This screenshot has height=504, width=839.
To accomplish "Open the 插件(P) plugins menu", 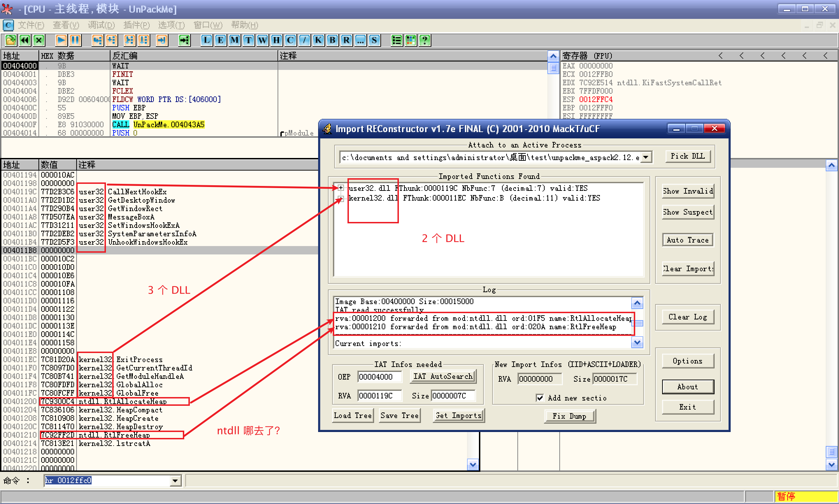I will (136, 25).
